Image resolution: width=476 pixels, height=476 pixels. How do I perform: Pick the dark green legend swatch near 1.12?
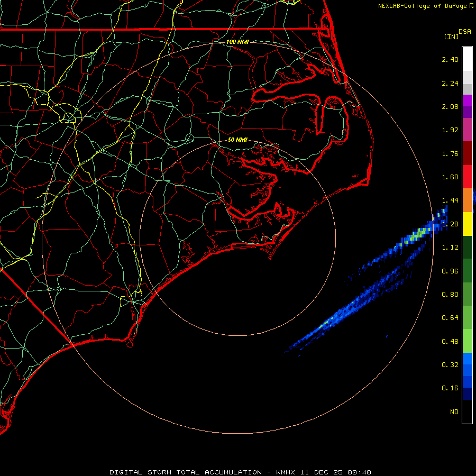click(x=467, y=247)
